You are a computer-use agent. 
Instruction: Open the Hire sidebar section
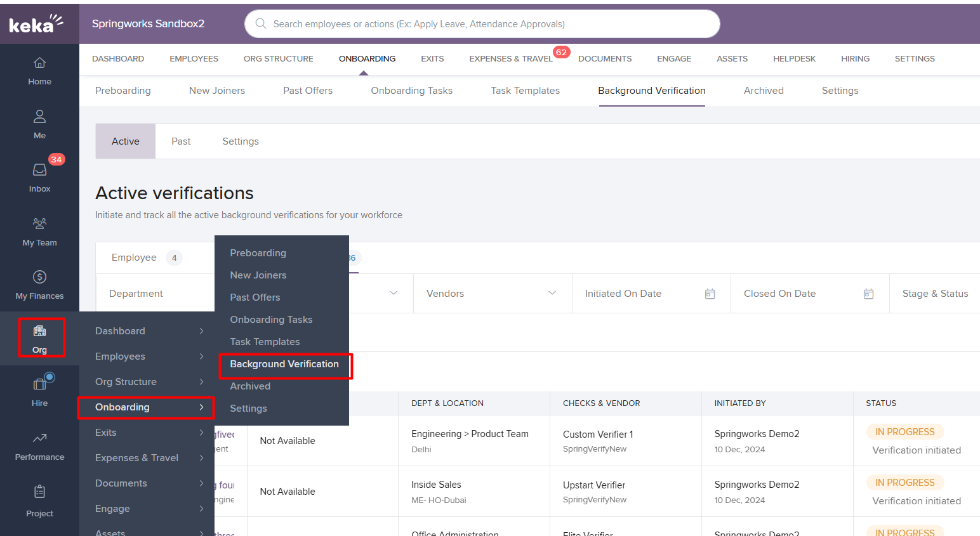pyautogui.click(x=39, y=392)
